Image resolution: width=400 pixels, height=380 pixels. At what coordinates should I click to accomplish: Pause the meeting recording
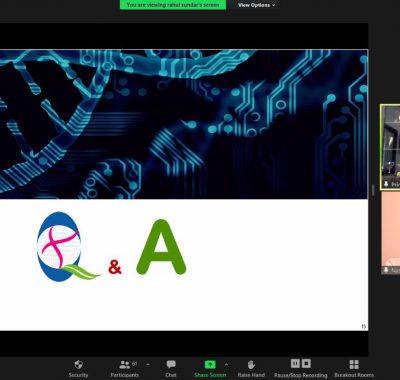295,363
